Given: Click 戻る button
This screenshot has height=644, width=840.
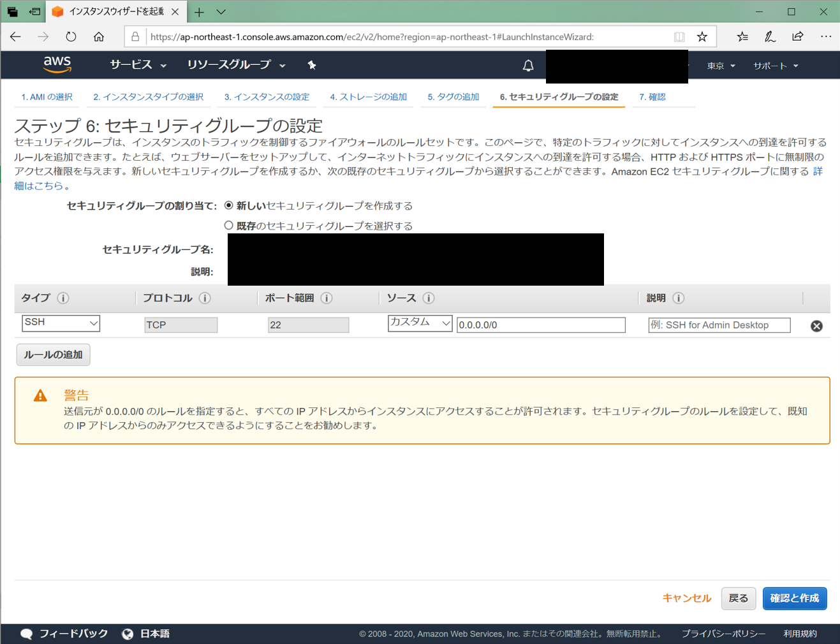Looking at the screenshot, I should 738,598.
